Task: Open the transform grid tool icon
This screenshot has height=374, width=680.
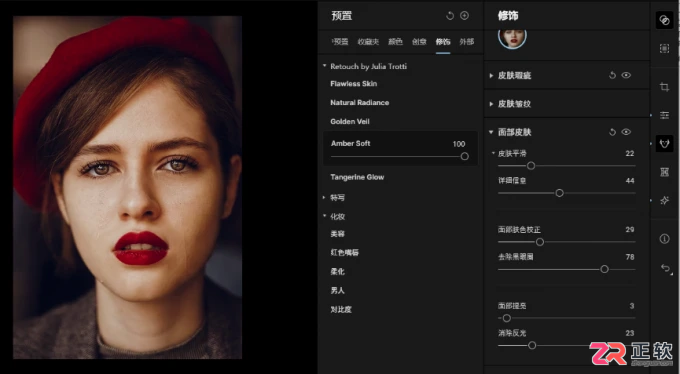Action: (664, 172)
